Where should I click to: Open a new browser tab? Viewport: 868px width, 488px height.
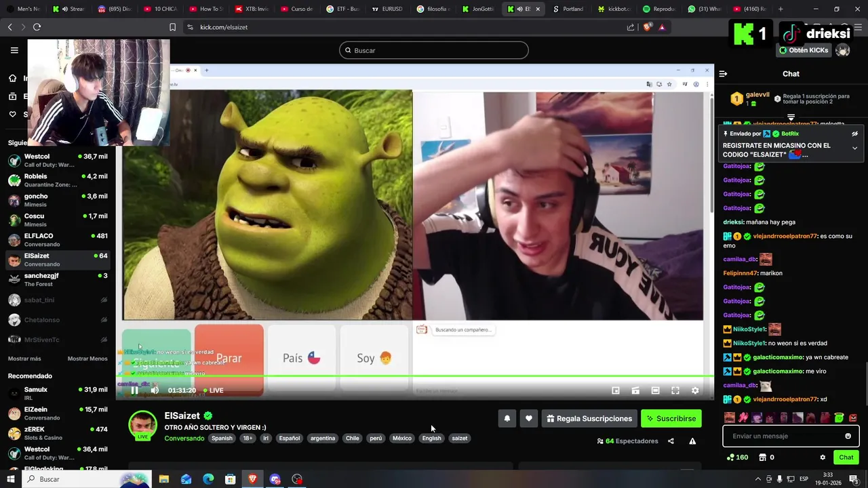point(781,9)
